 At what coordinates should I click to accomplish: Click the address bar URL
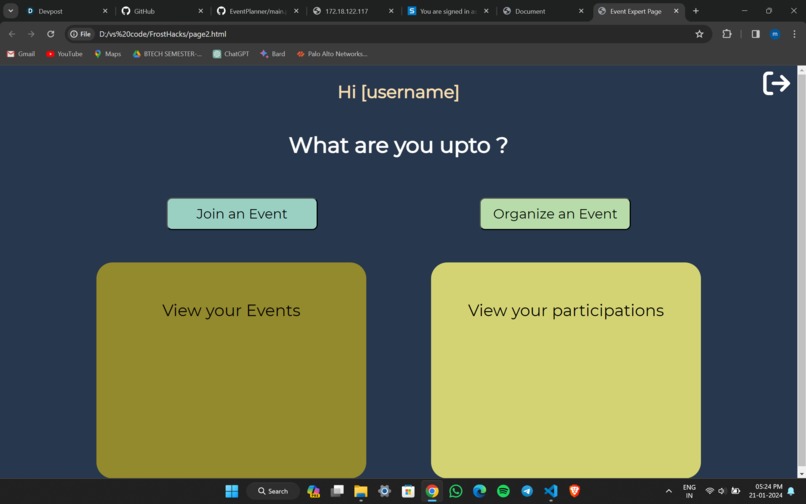pos(162,34)
